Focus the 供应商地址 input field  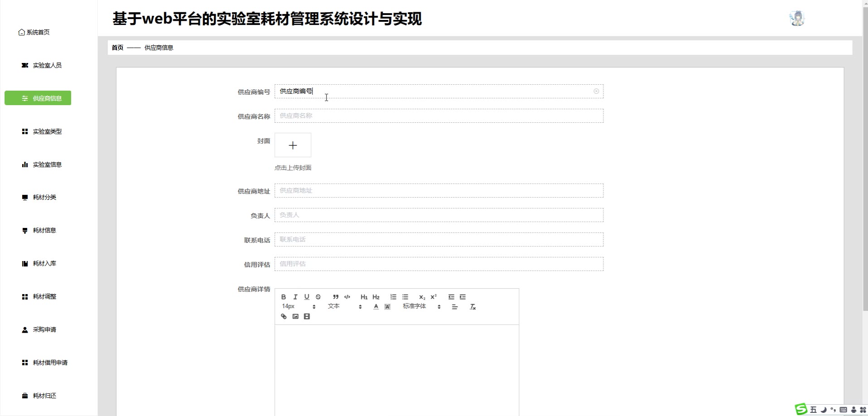pyautogui.click(x=439, y=190)
